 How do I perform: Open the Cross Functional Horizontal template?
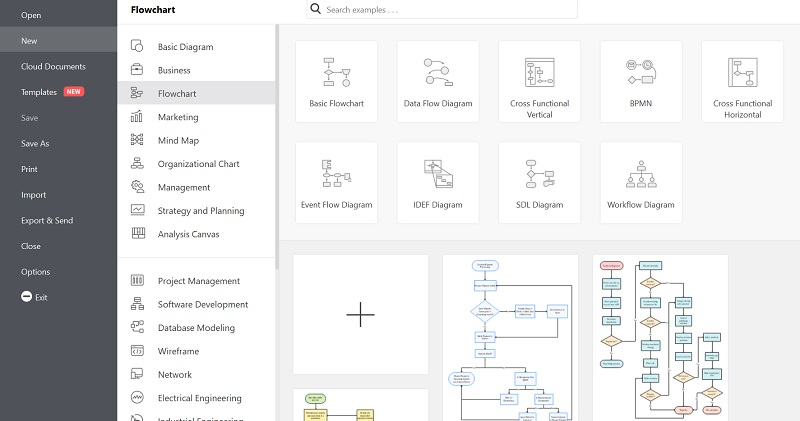(x=742, y=82)
